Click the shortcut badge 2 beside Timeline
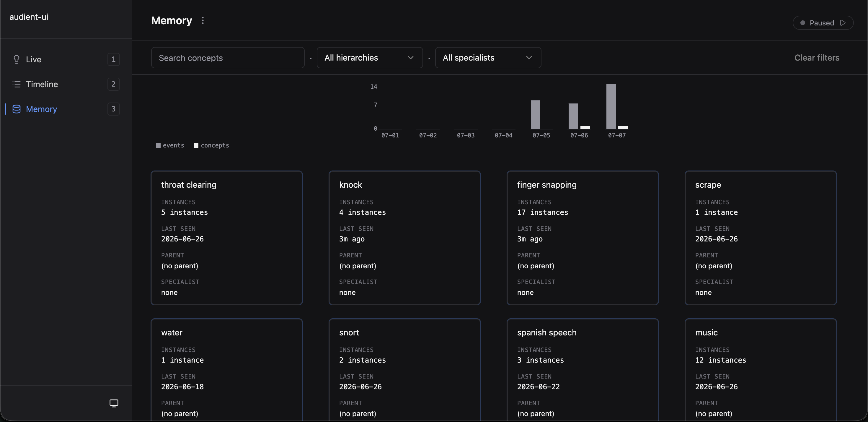 pos(114,84)
